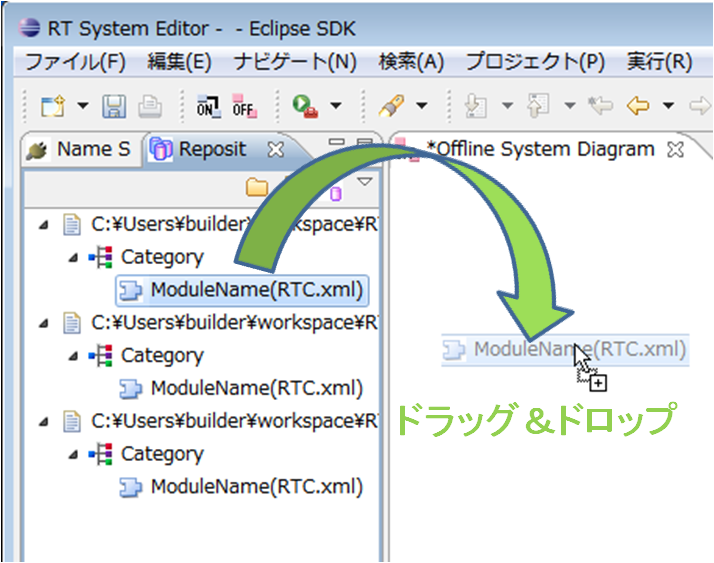Screen dimensions: 714x563
Task: Open the Repository view menu triangle
Action: [x=365, y=182]
